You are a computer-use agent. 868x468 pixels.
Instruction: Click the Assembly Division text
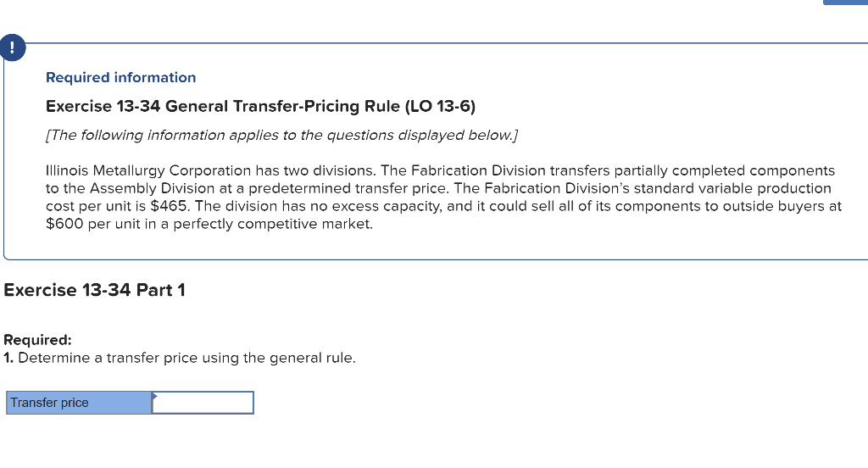click(153, 188)
